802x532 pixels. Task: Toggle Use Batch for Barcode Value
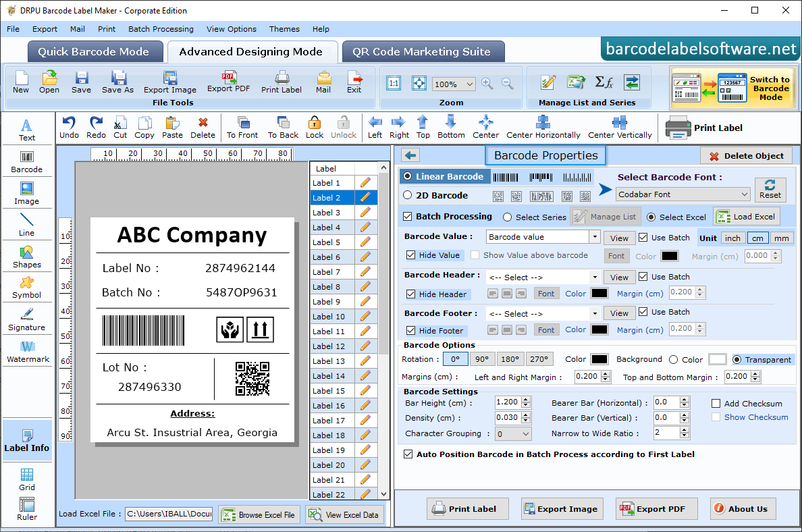click(643, 238)
